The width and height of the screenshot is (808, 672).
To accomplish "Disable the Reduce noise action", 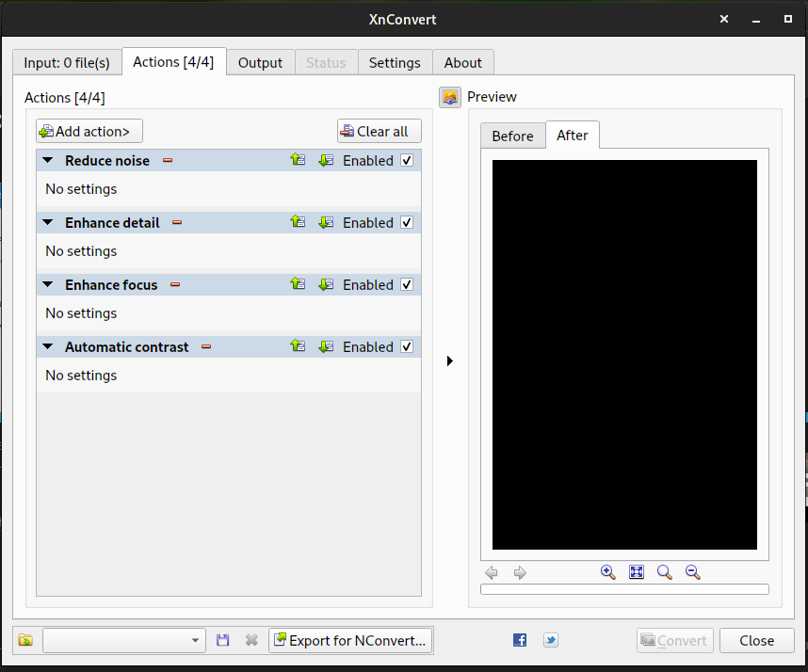I will tap(407, 160).
